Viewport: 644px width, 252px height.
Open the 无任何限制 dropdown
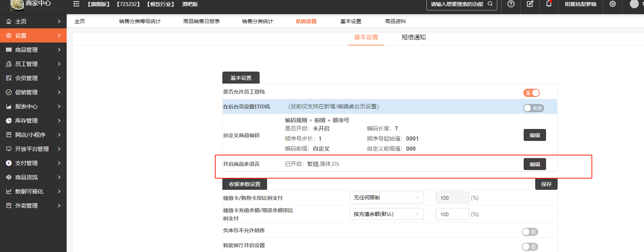[386, 198]
